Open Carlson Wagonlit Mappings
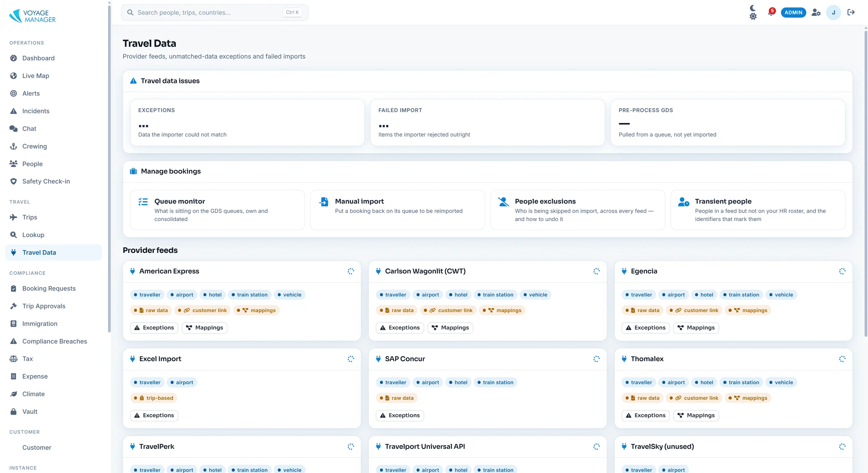 [x=450, y=328]
